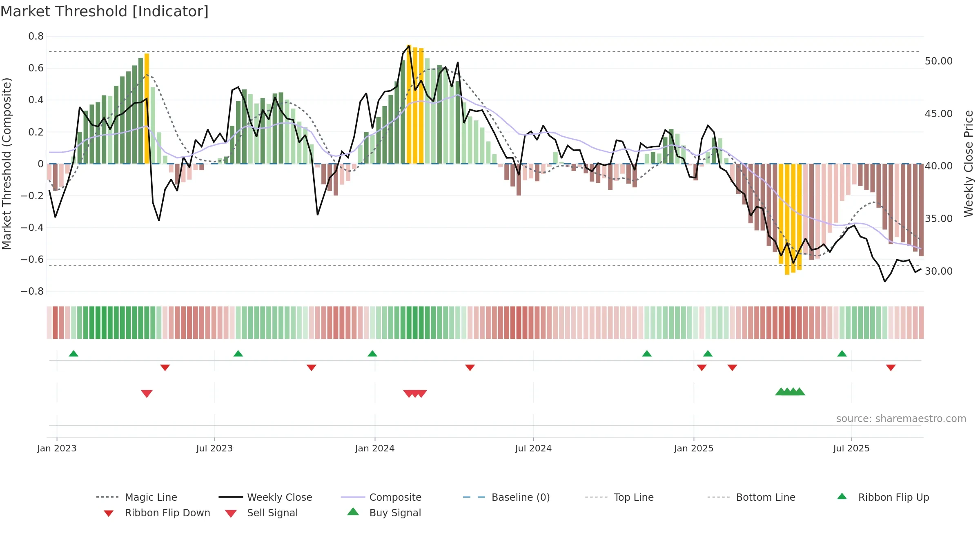The height and width of the screenshot is (551, 980).
Task: Click the Jan 2023 x-axis label
Action: (57, 448)
